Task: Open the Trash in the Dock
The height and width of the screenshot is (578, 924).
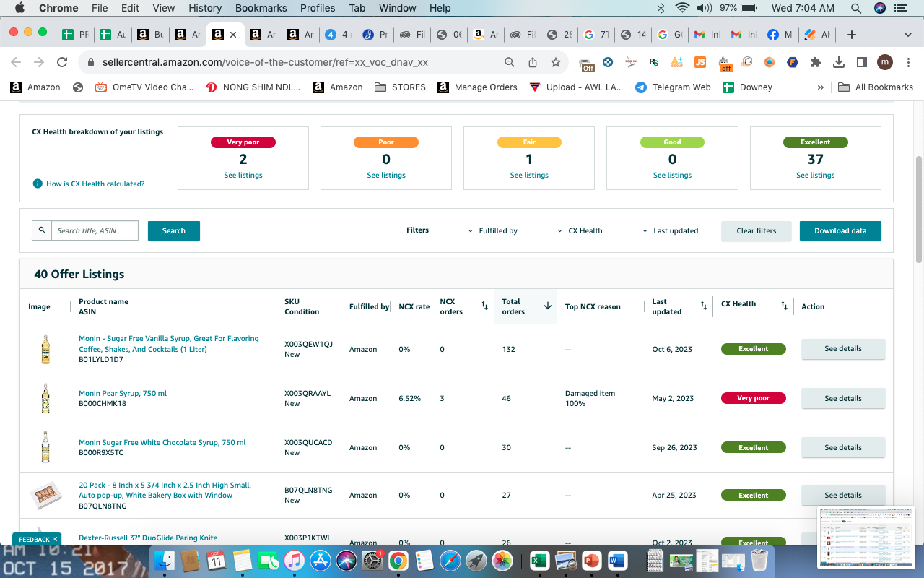Action: [x=759, y=560]
